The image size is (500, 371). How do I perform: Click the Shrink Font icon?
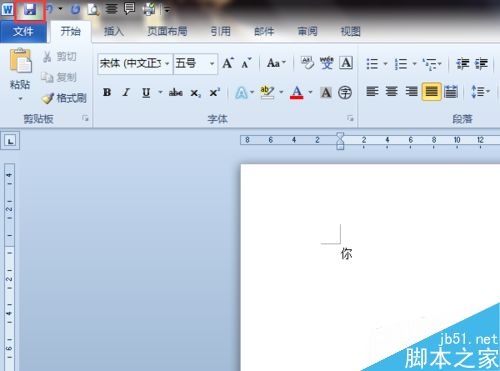[247, 63]
